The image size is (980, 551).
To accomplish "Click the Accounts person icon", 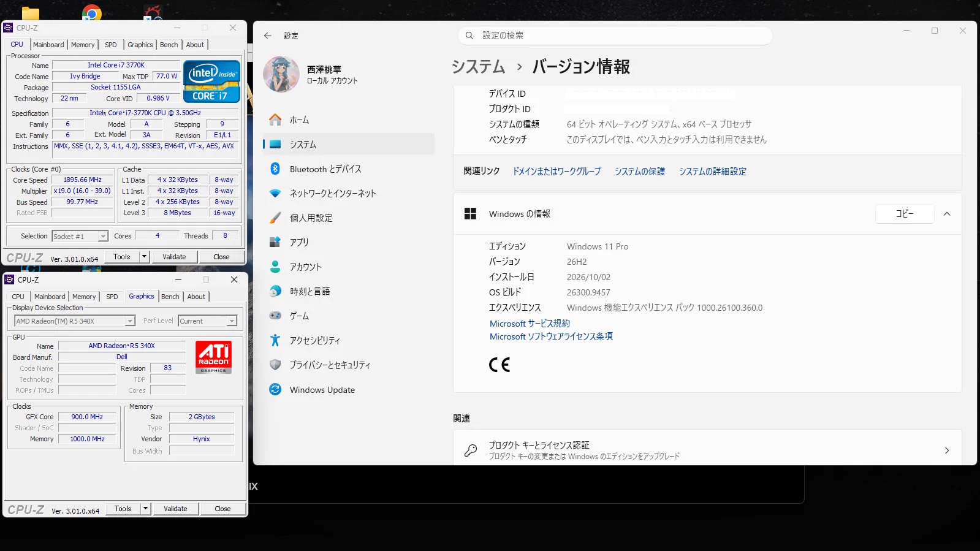I will pyautogui.click(x=275, y=267).
